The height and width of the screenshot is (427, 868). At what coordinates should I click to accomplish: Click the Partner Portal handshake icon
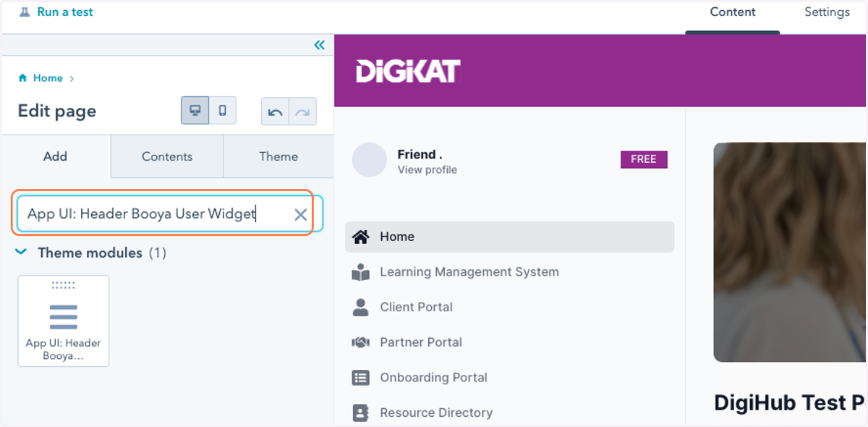point(360,342)
